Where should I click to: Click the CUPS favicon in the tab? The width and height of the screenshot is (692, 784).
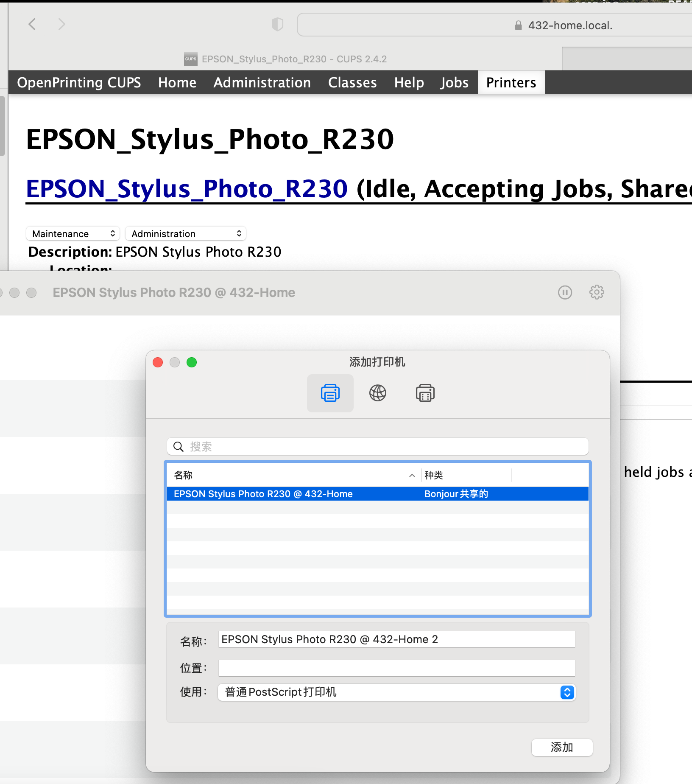tap(191, 59)
